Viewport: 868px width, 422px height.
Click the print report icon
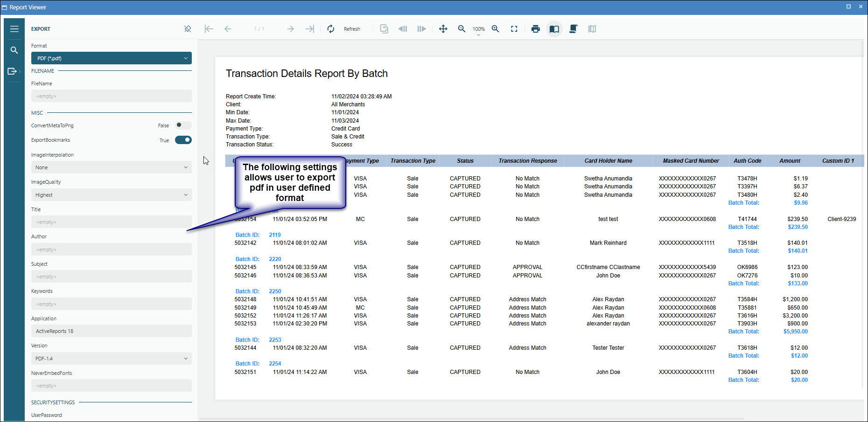click(x=535, y=29)
